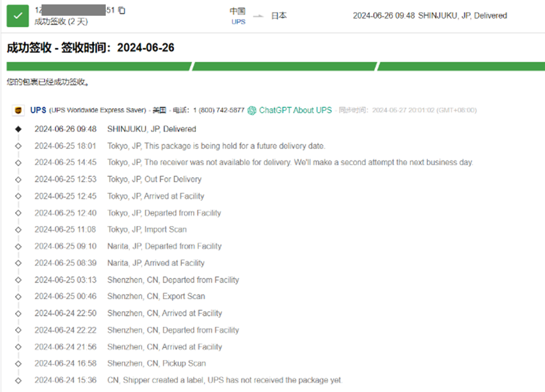Click the 成功签收 (2 天) status label
This screenshot has width=545, height=392.
61,21
